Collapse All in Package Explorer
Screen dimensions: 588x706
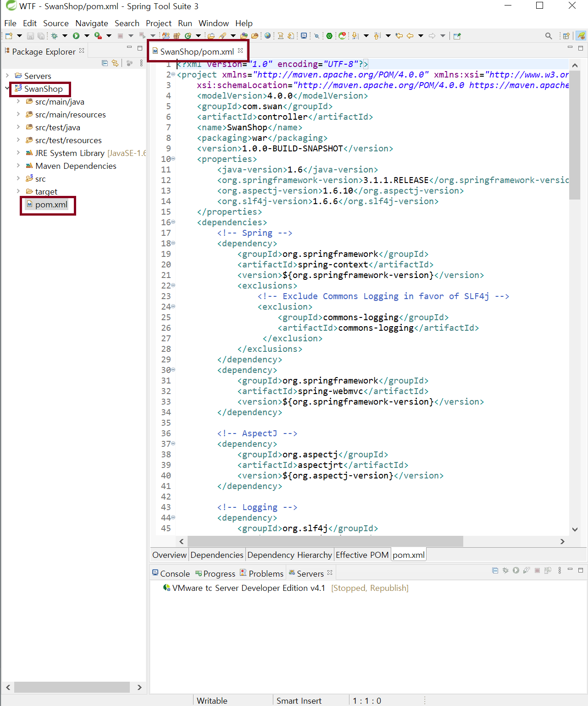pos(105,63)
